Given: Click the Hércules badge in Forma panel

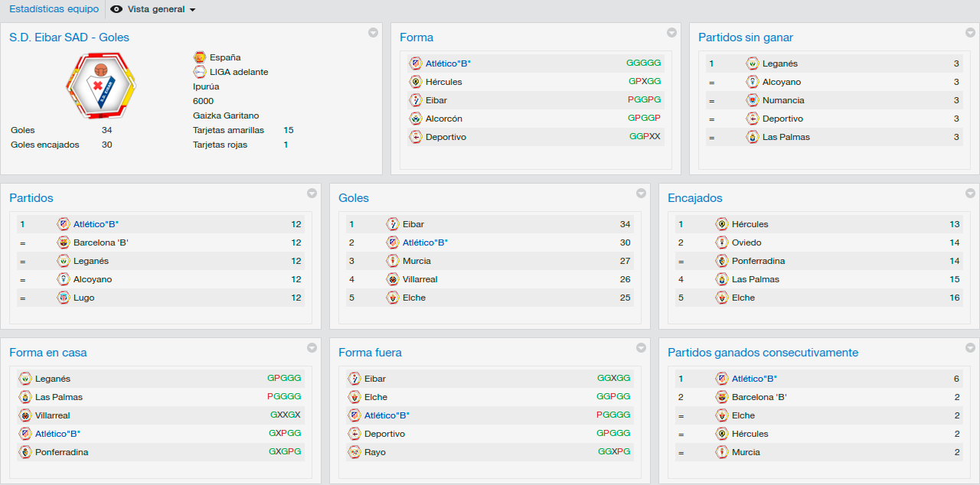Looking at the screenshot, I should 416,82.
